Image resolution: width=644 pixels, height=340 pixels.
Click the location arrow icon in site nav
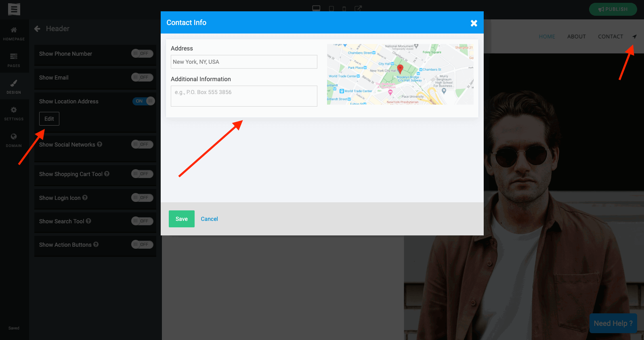tap(634, 36)
